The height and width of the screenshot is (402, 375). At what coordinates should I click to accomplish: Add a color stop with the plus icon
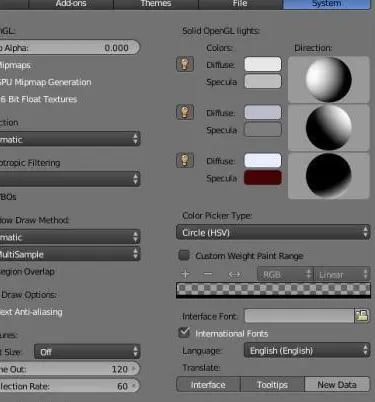coord(186,274)
